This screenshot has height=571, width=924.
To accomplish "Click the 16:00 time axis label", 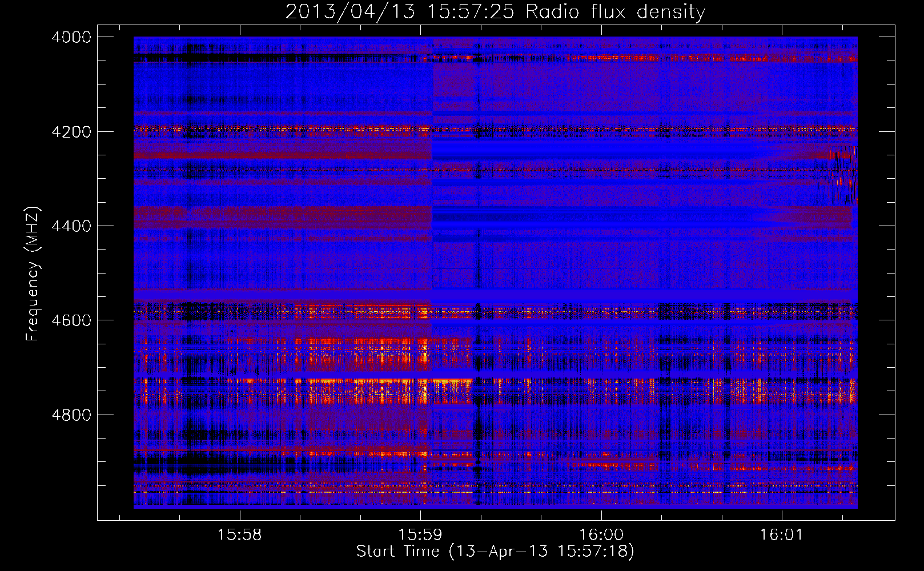I will coord(601,535).
